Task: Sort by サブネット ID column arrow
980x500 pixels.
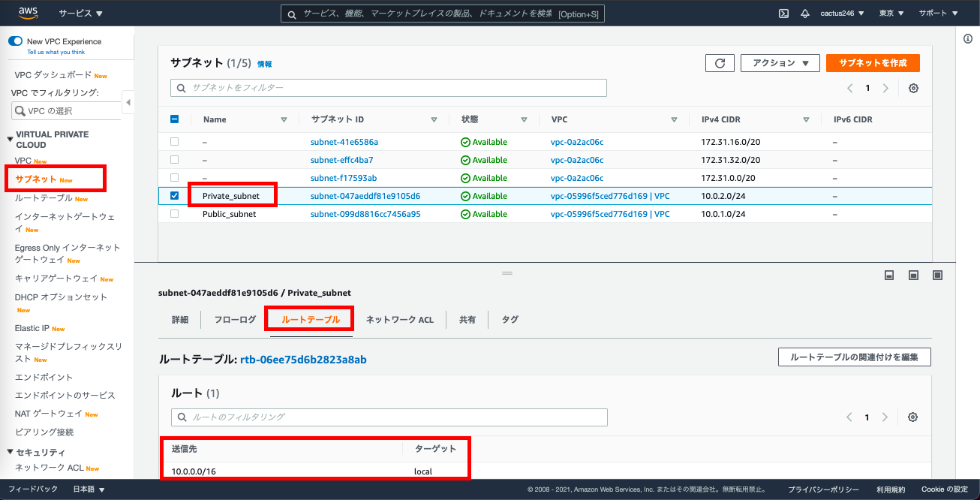Action: point(434,119)
